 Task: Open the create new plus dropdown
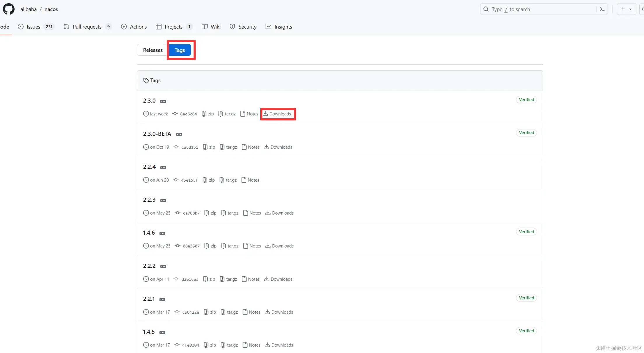pyautogui.click(x=626, y=9)
